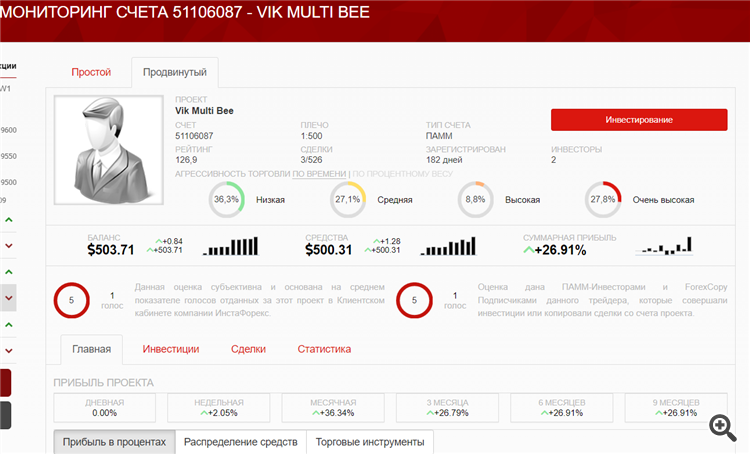This screenshot has width=750, height=454.
Task: Switch to the Продвинутый tab
Action: coord(175,72)
